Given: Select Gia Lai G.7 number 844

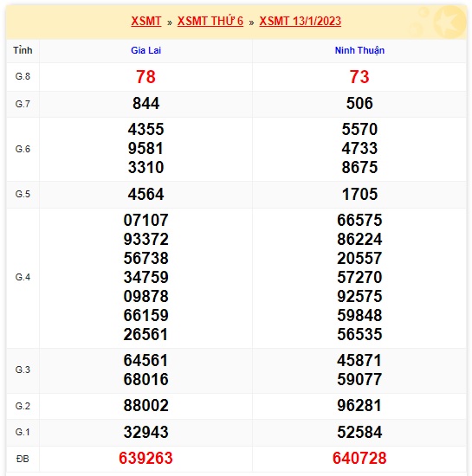Looking at the screenshot, I should pyautogui.click(x=145, y=104).
